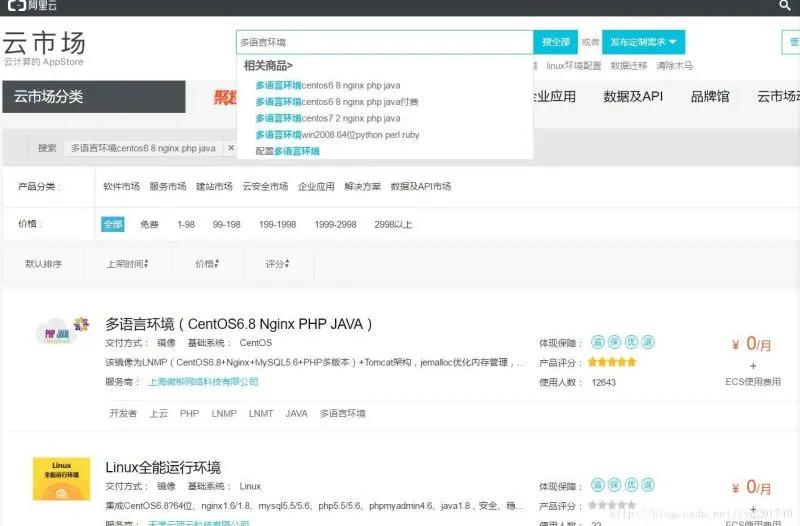Click the last guarantee badge of CentOS6.8 product
Viewport: 800px width, 526px height.
click(647, 342)
